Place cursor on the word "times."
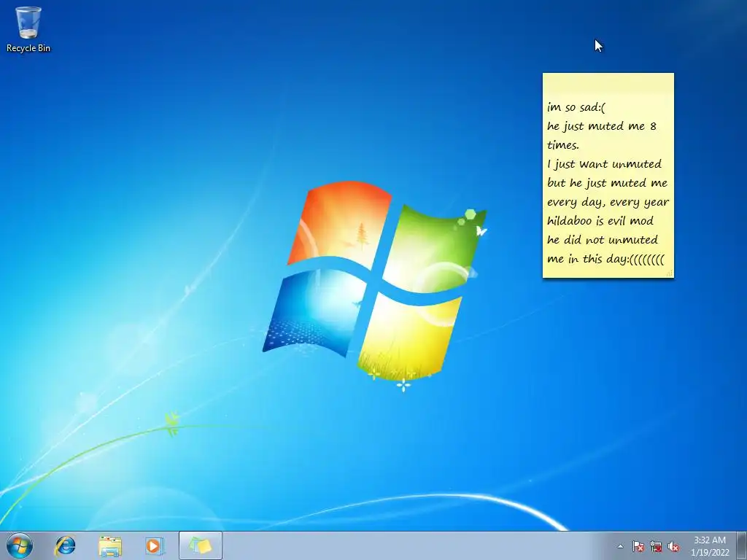 562,145
